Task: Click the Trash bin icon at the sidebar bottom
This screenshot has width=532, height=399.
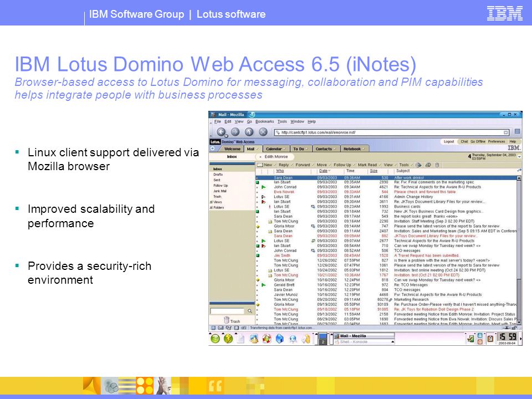Action: click(227, 320)
